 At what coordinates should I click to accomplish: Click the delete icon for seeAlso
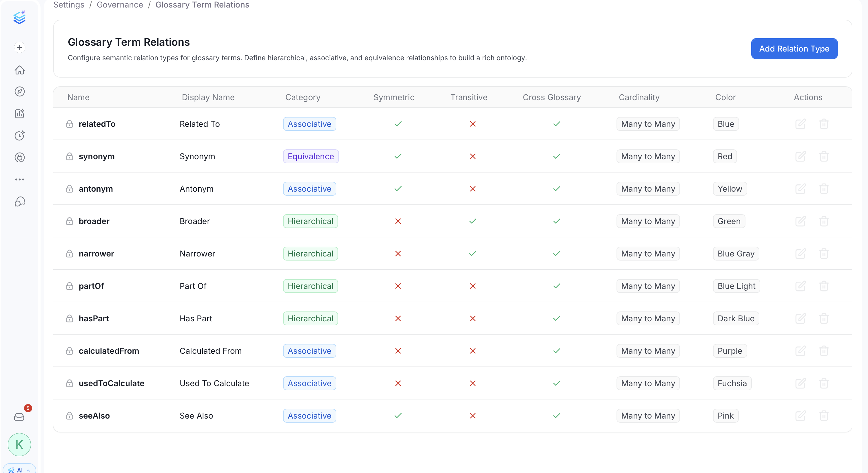tap(824, 415)
